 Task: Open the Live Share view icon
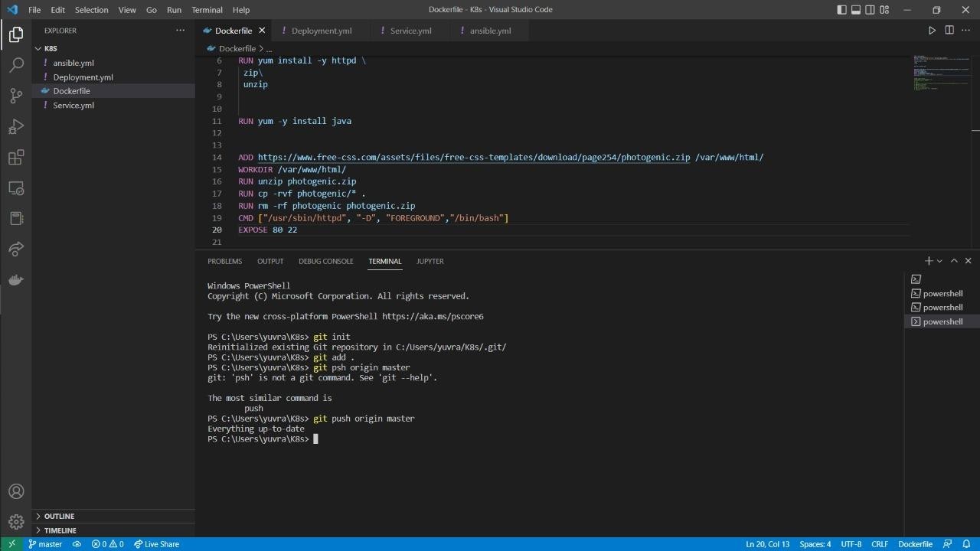pyautogui.click(x=16, y=249)
